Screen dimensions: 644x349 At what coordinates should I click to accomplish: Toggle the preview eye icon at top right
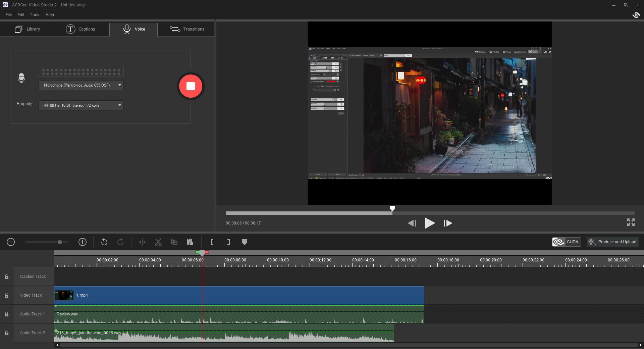tap(636, 15)
